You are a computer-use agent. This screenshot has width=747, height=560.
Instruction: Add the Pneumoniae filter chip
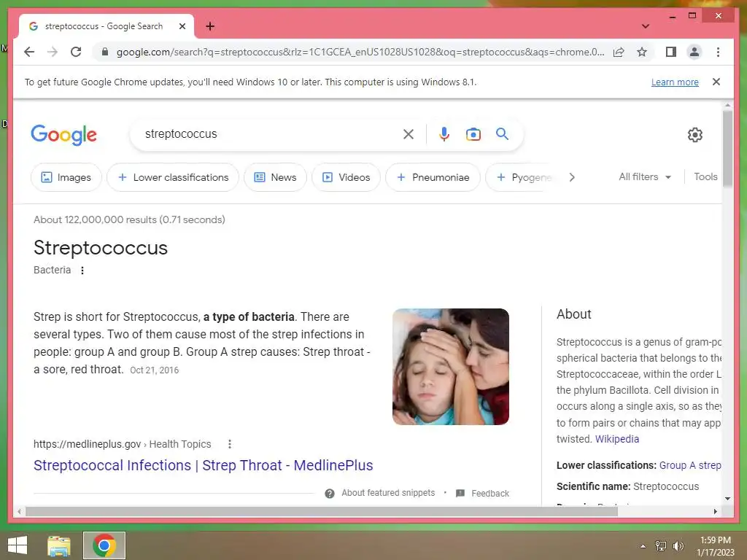(x=433, y=177)
